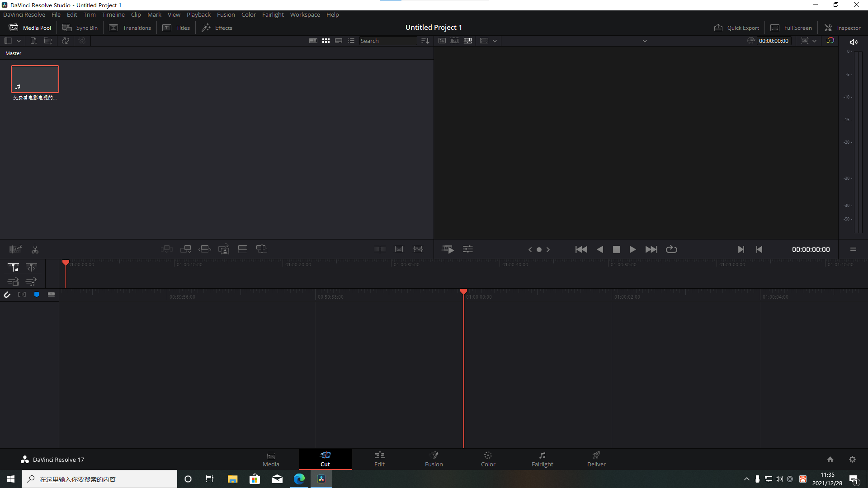
Task: Jump to the previous edit arrow
Action: point(530,249)
